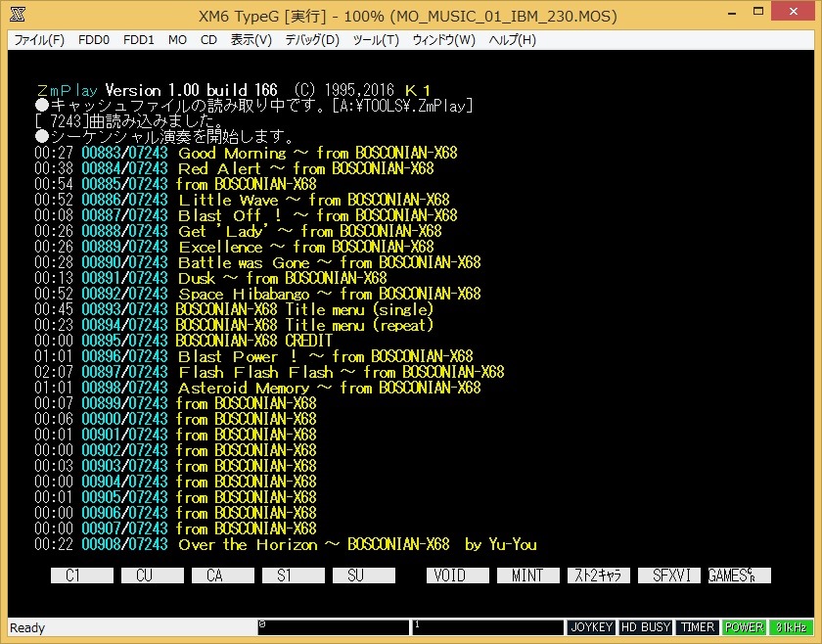Click track 00897 Flash Flash Flash line
This screenshot has width=822, height=644.
coord(269,372)
